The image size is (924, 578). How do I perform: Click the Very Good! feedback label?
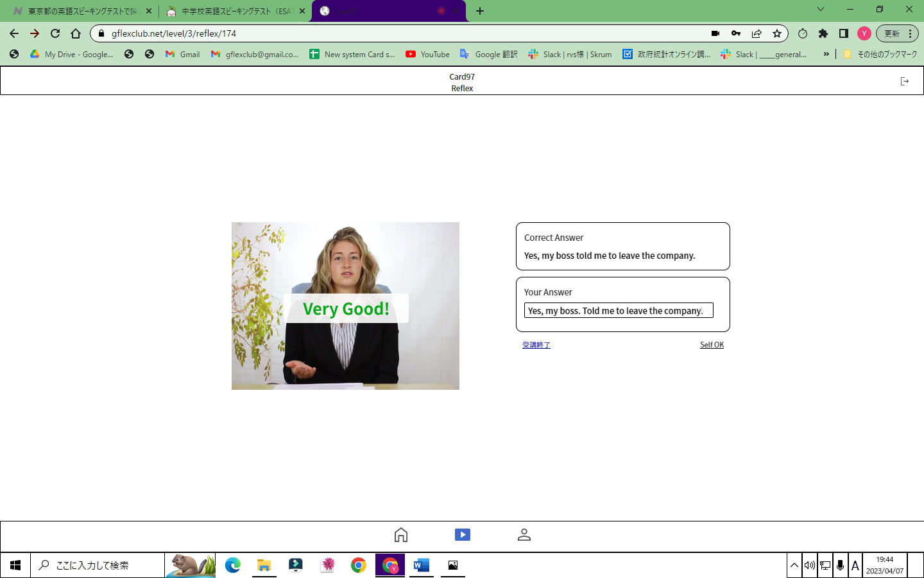coord(346,309)
